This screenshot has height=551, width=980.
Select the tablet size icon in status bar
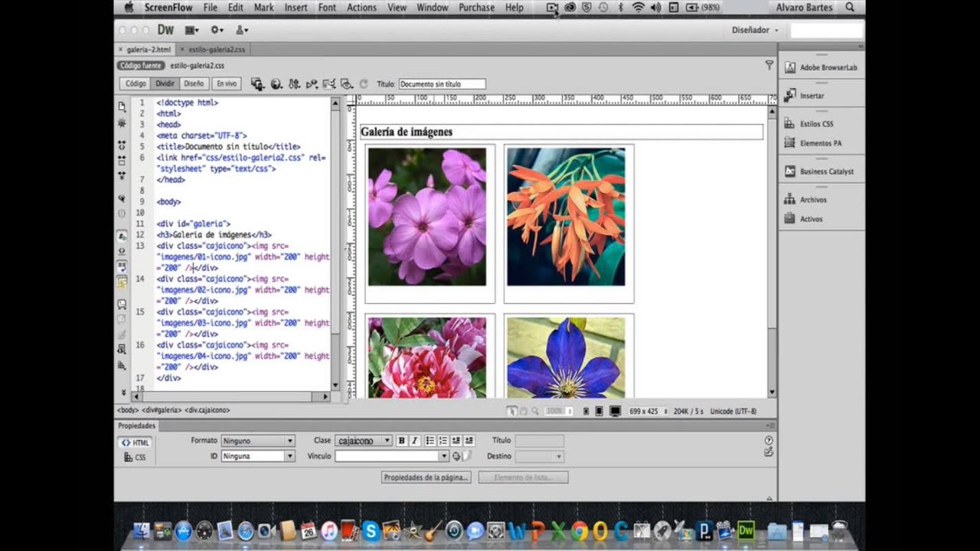[599, 411]
